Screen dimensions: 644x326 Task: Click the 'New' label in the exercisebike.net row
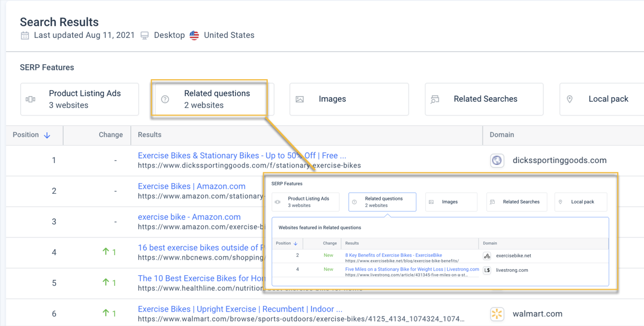(328, 256)
